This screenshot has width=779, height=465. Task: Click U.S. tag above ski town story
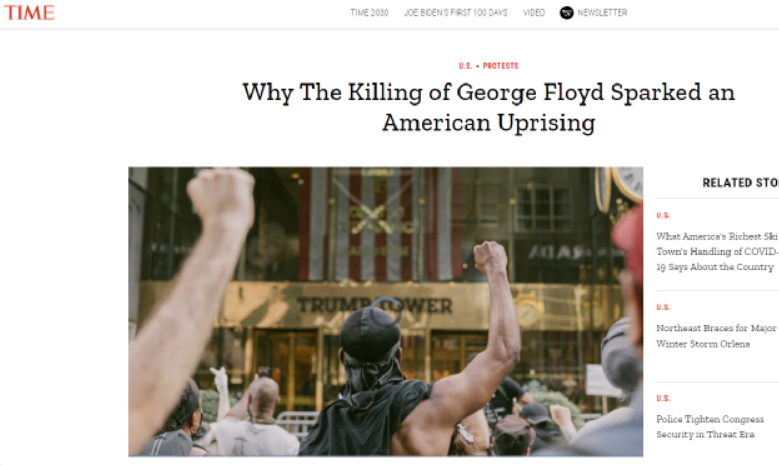(663, 215)
